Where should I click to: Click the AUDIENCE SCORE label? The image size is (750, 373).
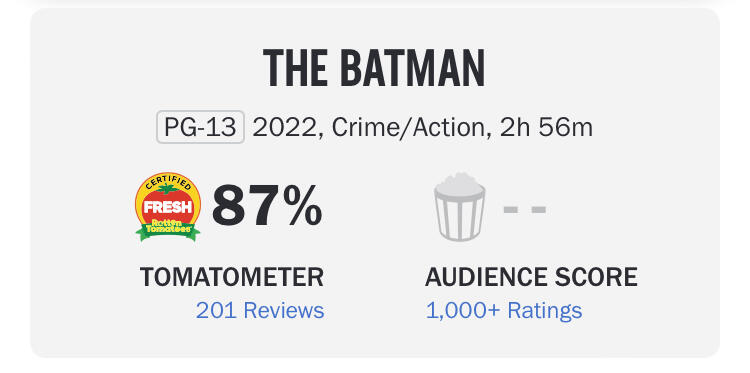pyautogui.click(x=531, y=277)
